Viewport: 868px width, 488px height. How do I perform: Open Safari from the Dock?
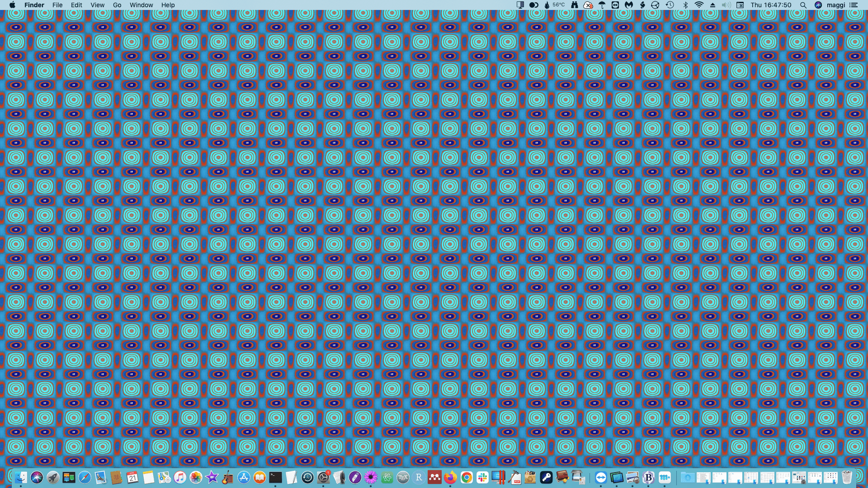click(85, 477)
